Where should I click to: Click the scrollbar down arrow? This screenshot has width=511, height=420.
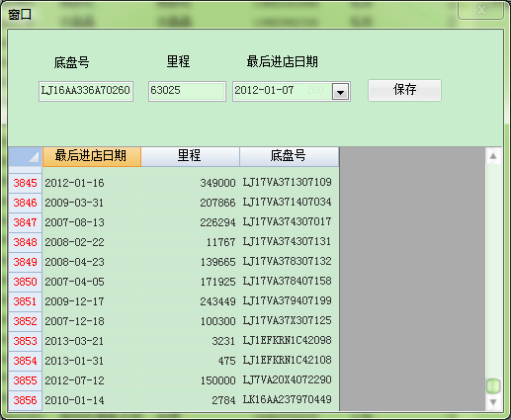coord(493,402)
